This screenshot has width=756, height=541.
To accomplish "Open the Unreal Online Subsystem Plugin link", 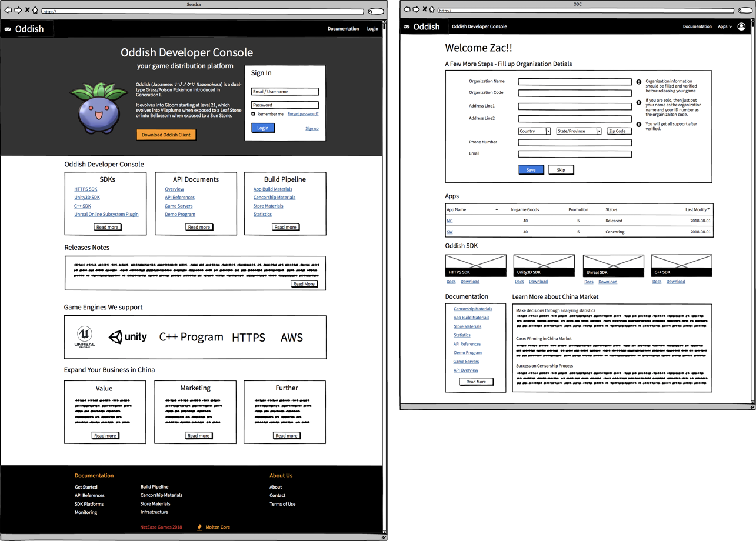I will click(106, 215).
